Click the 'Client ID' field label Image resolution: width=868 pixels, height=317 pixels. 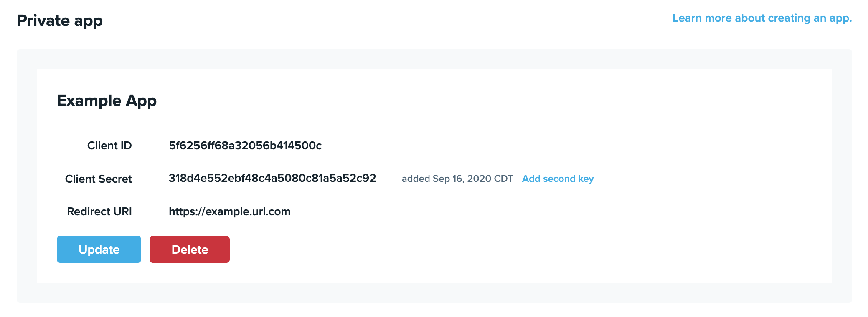[109, 146]
